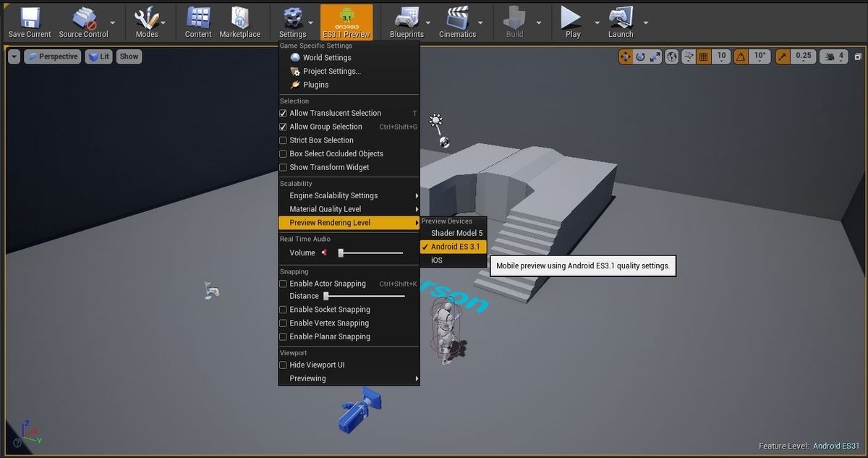Toggle scale snapping icon
Screen dimensions: 868x458
pos(783,56)
